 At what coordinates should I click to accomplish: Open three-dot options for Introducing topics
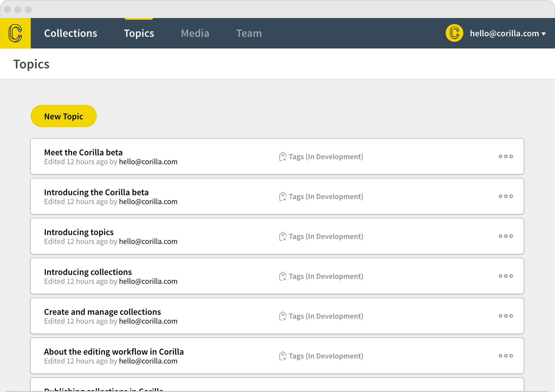(x=506, y=236)
